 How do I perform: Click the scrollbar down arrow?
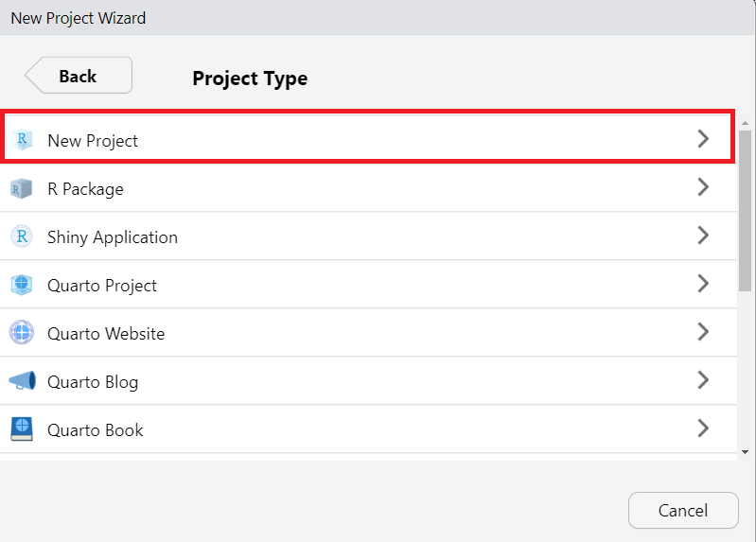[x=746, y=452]
